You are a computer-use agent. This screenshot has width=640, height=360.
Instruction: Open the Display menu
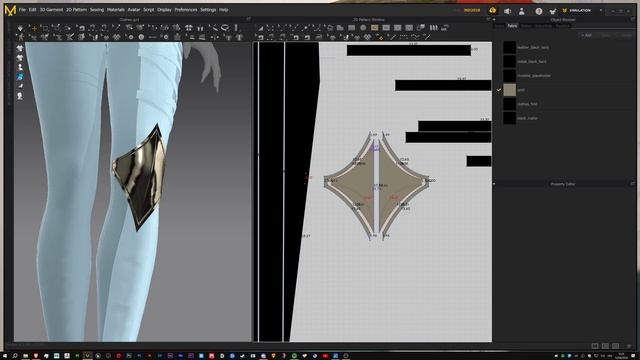tap(164, 10)
